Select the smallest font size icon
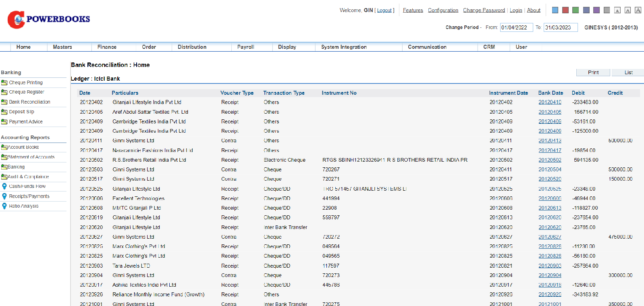 point(617,10)
